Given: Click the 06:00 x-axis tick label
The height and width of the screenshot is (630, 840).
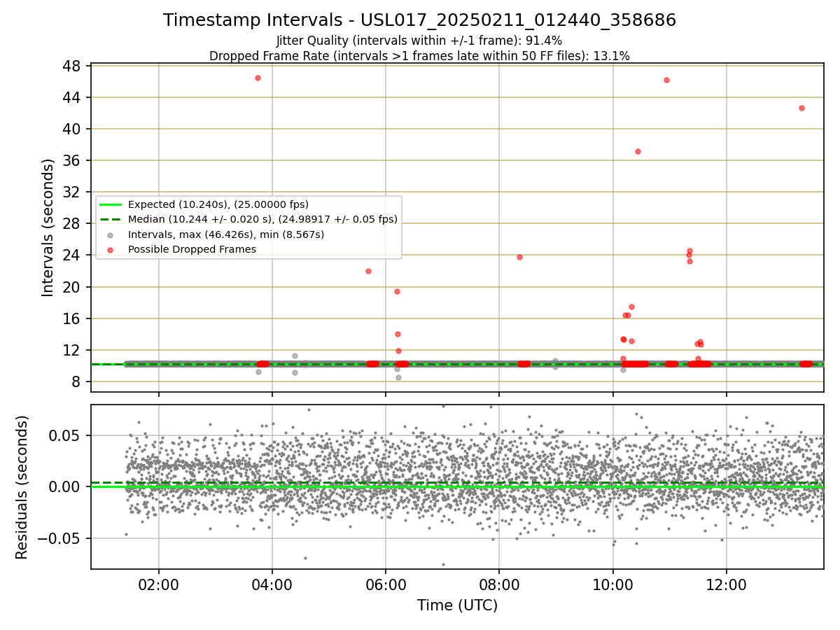Looking at the screenshot, I should (x=386, y=585).
